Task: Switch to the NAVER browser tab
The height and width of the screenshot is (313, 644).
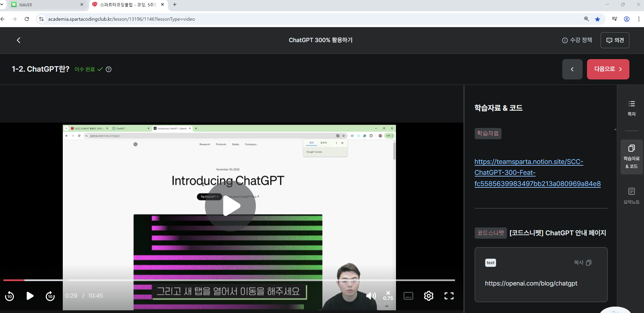Action: click(48, 5)
